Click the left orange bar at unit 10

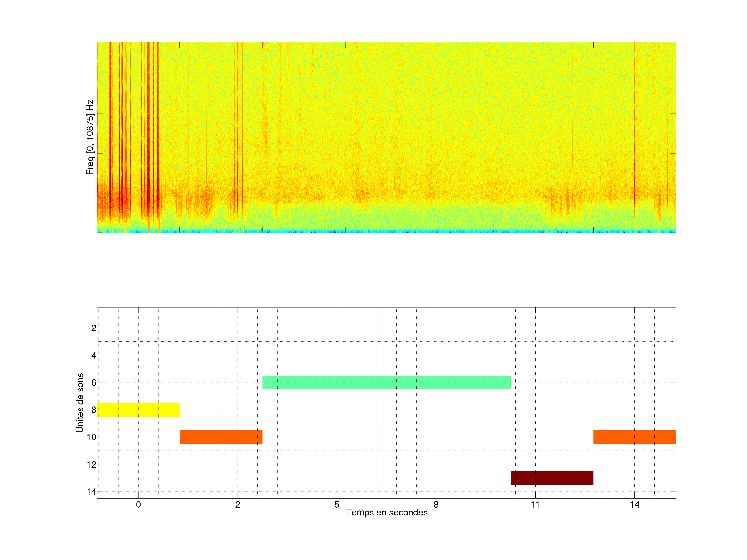click(221, 437)
